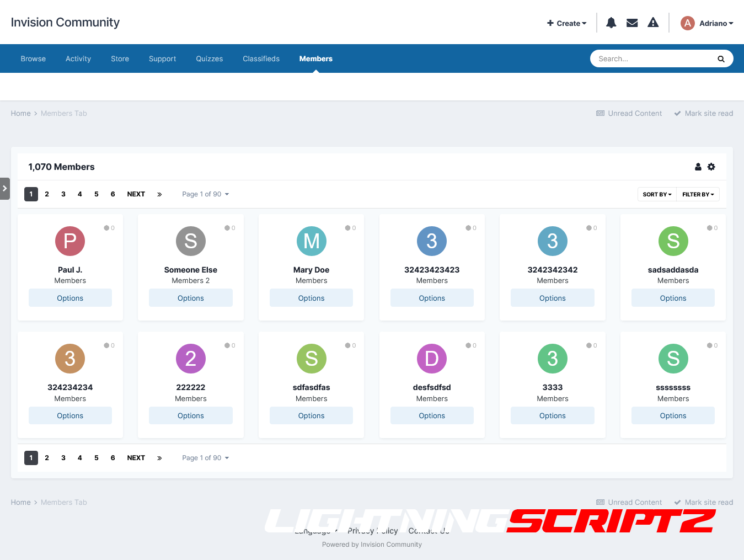
Task: Click the reports warning triangle icon
Action: pyautogui.click(x=653, y=23)
